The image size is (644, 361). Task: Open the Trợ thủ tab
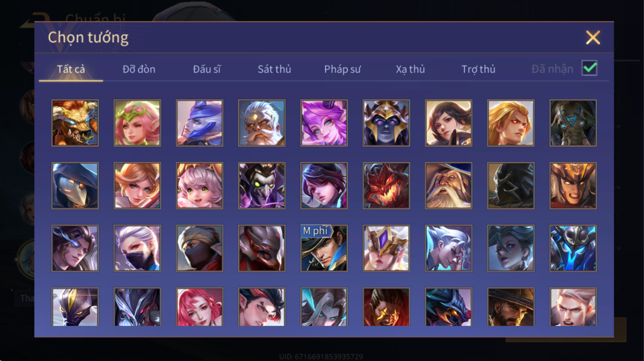(x=478, y=69)
